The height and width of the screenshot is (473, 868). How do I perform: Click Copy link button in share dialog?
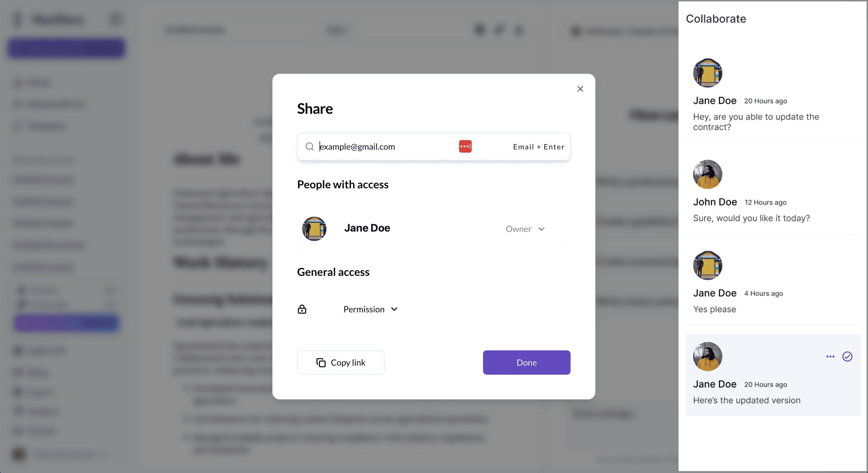click(x=340, y=362)
